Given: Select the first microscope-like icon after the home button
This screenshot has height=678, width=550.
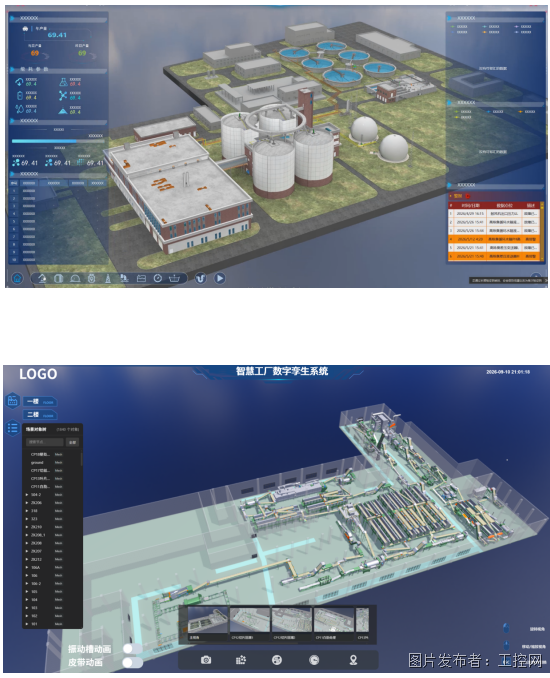Looking at the screenshot, I should 42,278.
